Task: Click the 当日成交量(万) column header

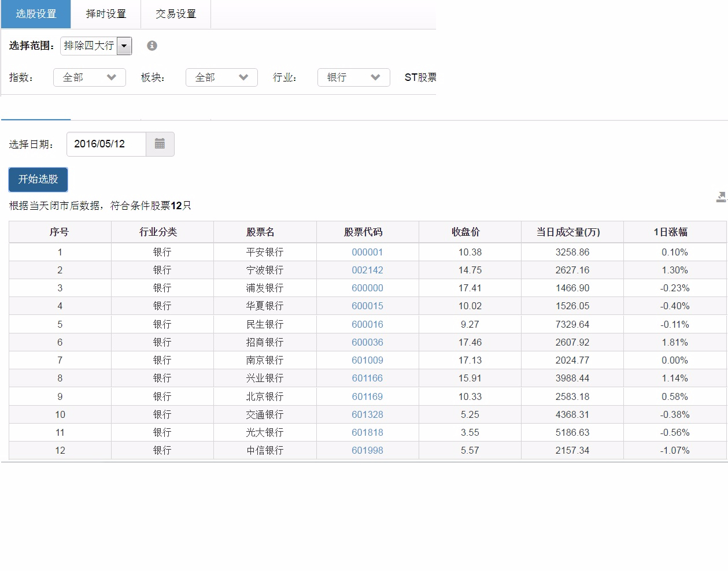Action: click(568, 232)
